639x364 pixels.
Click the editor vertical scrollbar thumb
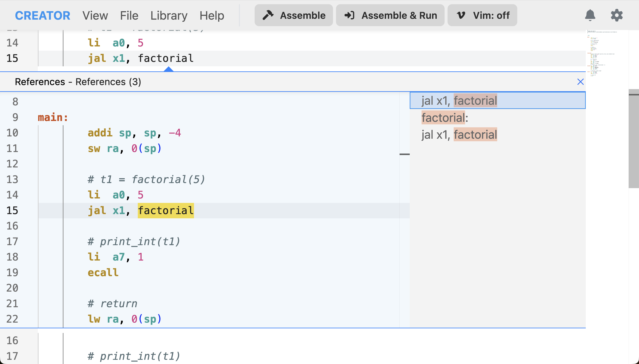click(x=634, y=138)
